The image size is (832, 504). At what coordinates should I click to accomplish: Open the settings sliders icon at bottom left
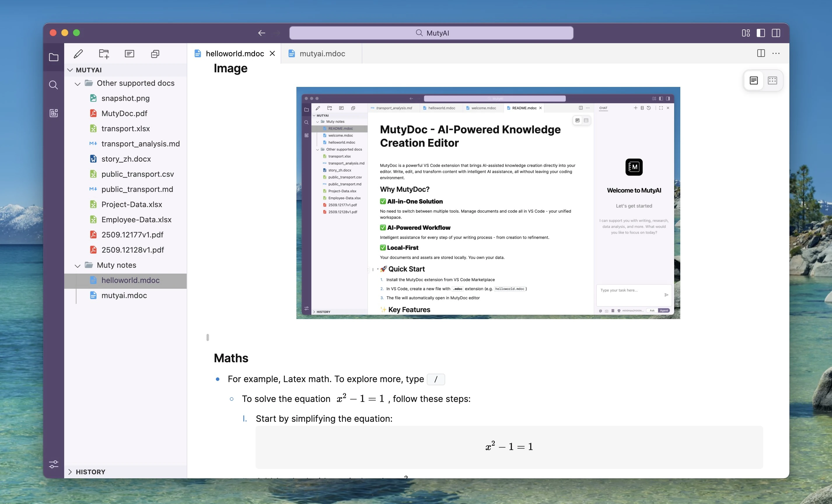click(x=53, y=464)
